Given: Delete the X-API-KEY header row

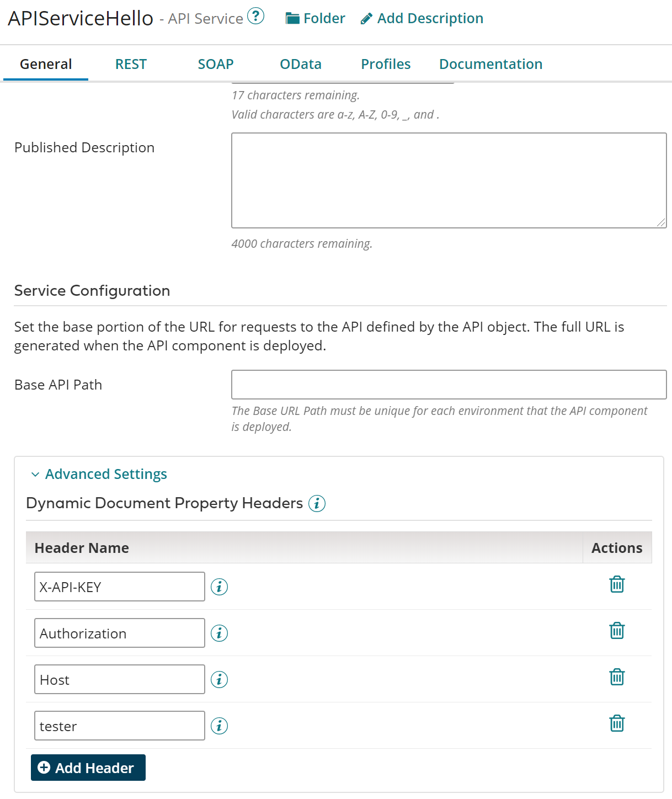Looking at the screenshot, I should [617, 584].
